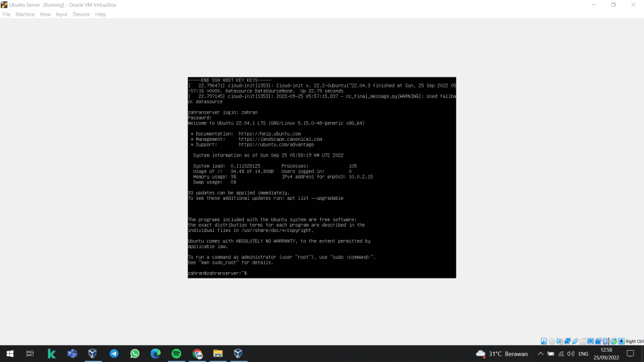Open the View menu

coord(45,14)
